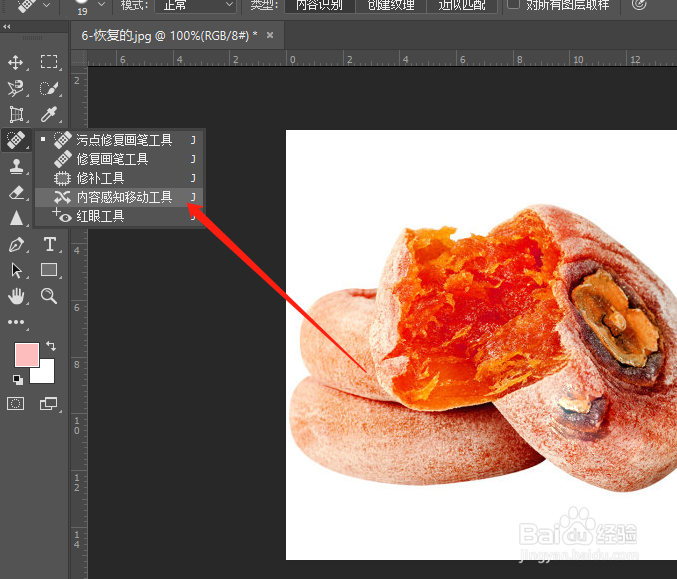Click the white background color swatch

(47, 375)
